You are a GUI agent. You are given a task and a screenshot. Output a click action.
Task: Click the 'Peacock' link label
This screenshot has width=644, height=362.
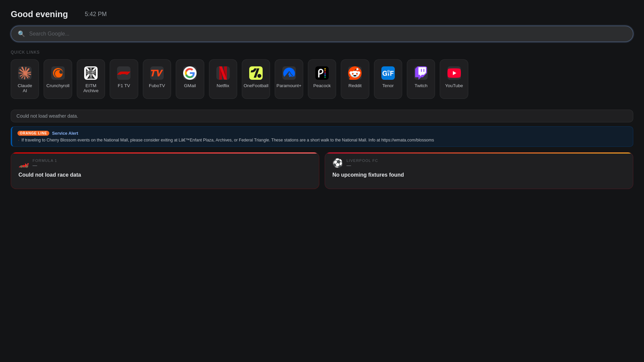pyautogui.click(x=322, y=86)
